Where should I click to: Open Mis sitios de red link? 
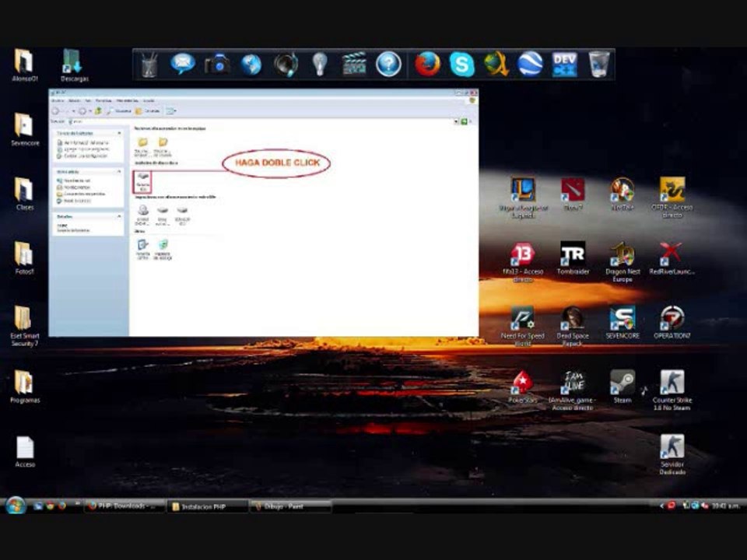73,181
